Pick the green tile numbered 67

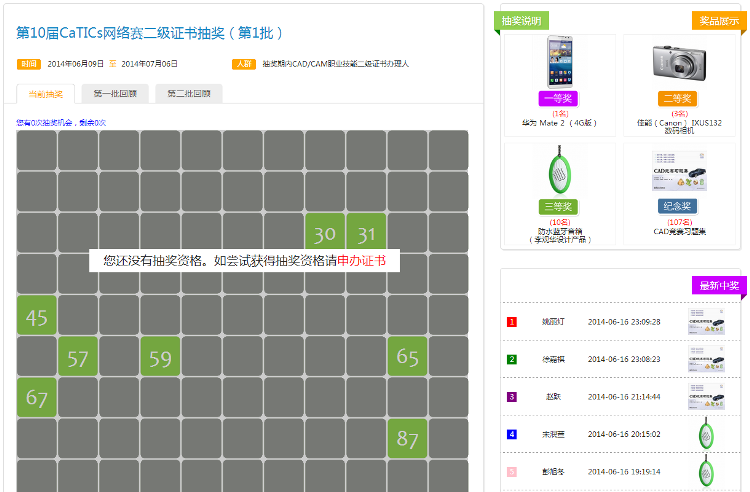click(36, 397)
